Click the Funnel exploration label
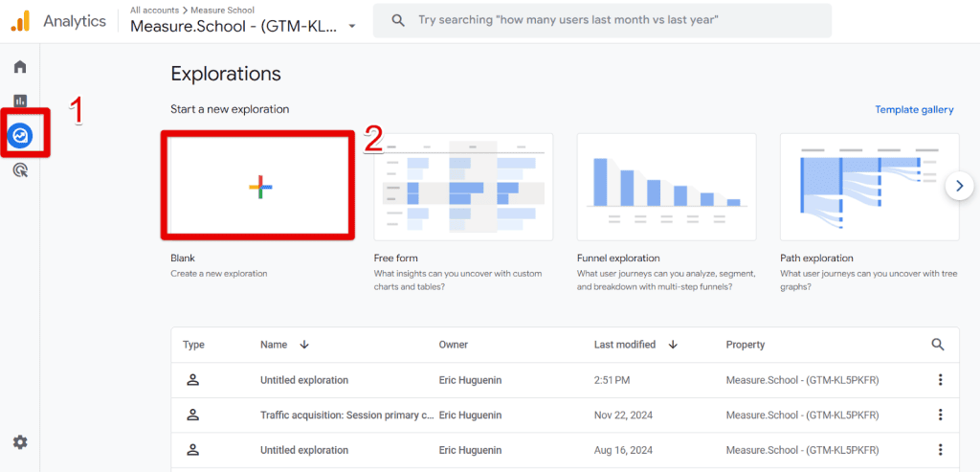This screenshot has height=472, width=980. [618, 258]
